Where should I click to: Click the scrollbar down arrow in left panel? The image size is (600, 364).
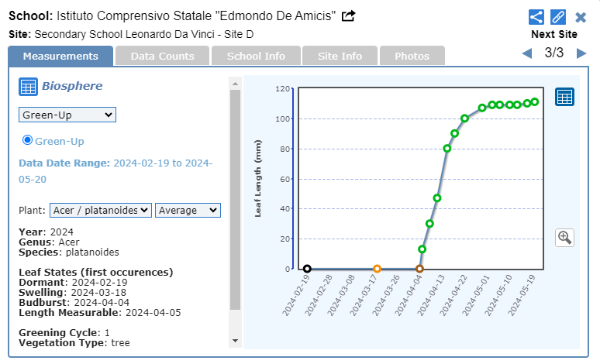(x=236, y=341)
